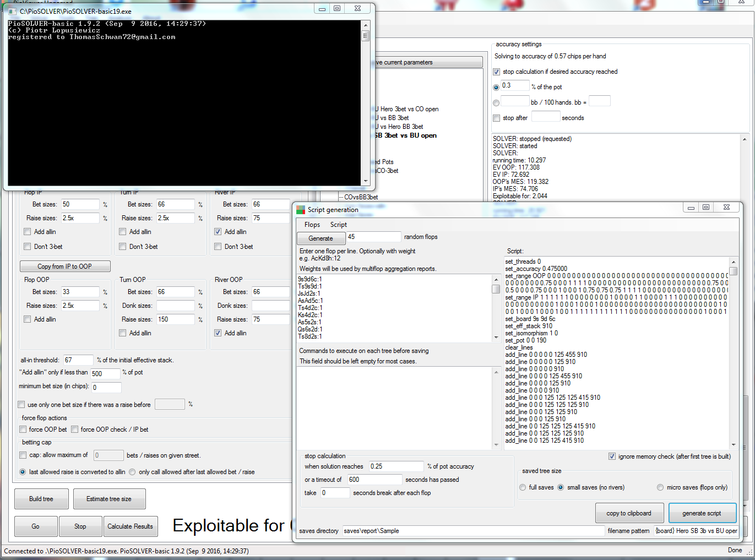Enable force OOP bet checkbox
The width and height of the screenshot is (755, 560).
point(23,429)
